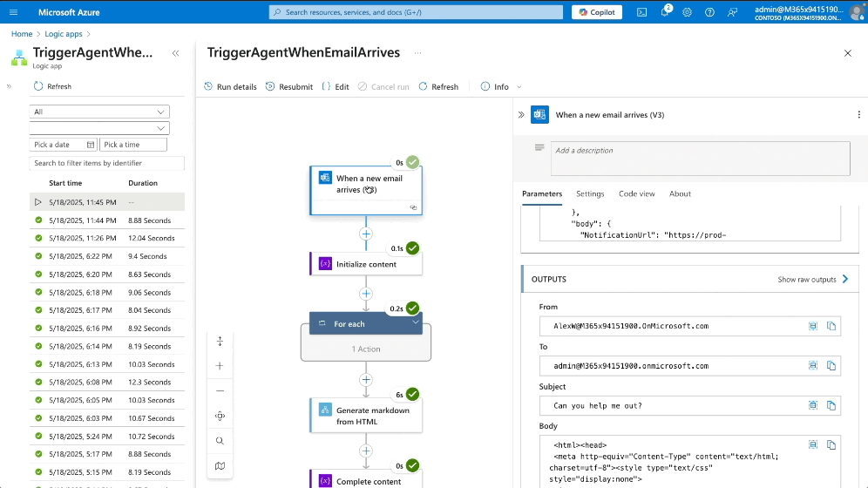Collapse the For each action

pos(416,323)
